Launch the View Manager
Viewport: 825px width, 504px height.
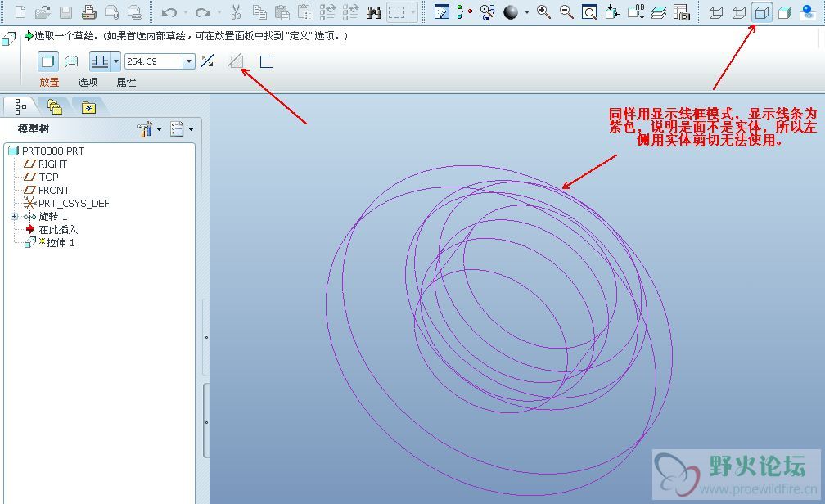pos(681,11)
